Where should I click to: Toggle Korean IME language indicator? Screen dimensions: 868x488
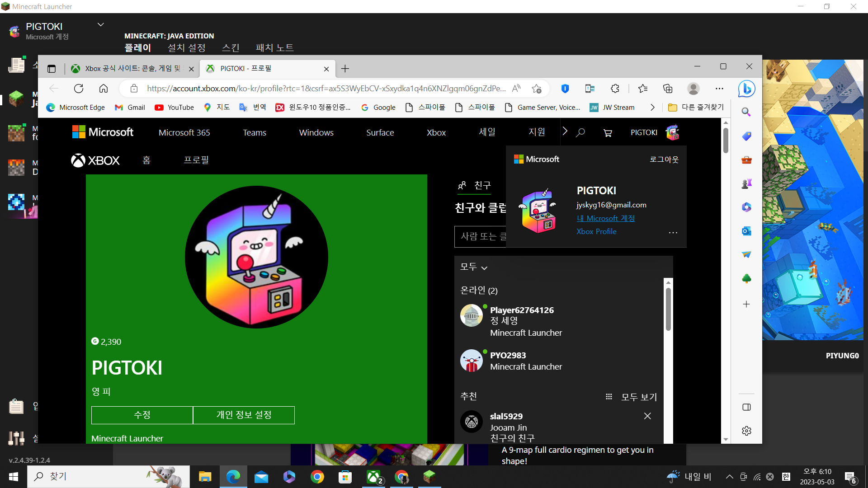click(786, 477)
